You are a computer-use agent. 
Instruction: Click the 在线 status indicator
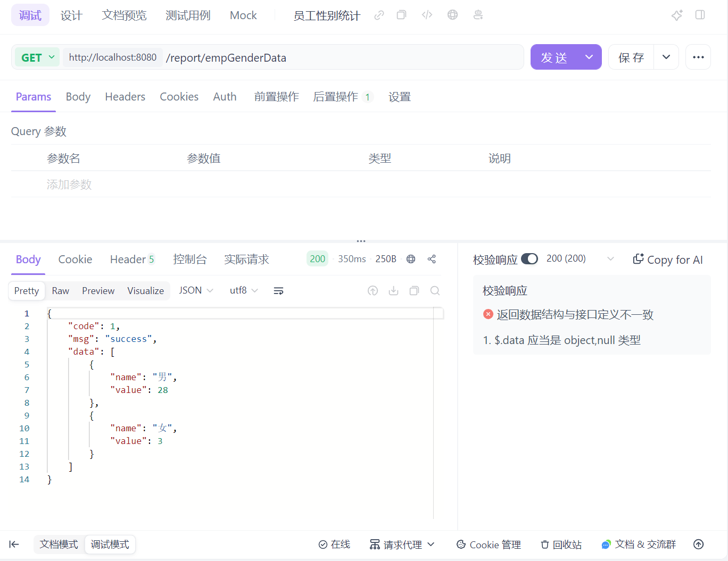pos(334,545)
